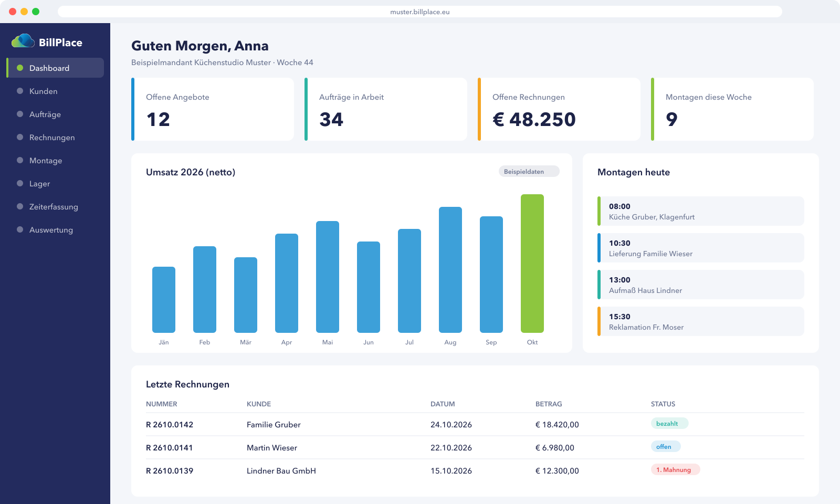Image resolution: width=840 pixels, height=504 pixels.
Task: Click the Offene Angebote card showing 12
Action: point(213,109)
